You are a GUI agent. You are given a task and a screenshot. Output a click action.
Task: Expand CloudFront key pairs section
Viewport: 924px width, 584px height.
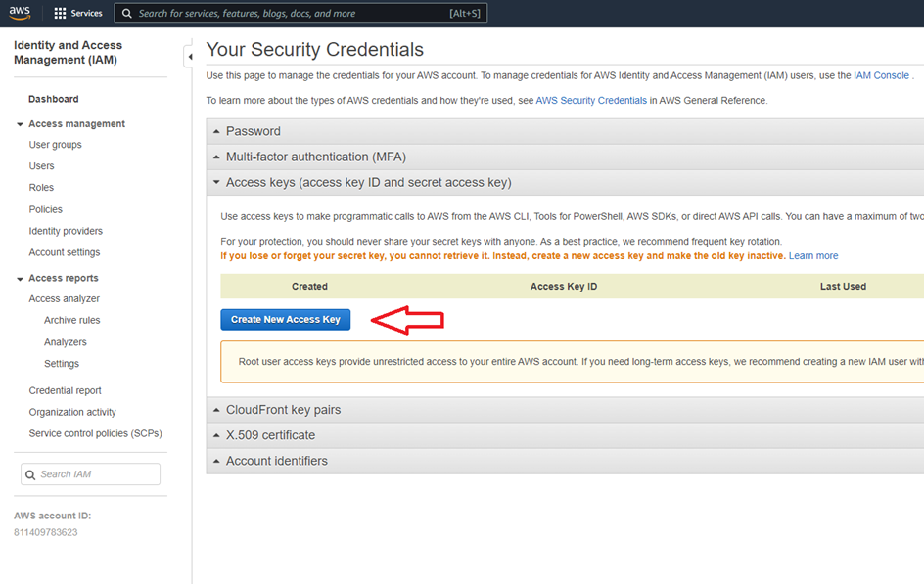click(x=283, y=410)
